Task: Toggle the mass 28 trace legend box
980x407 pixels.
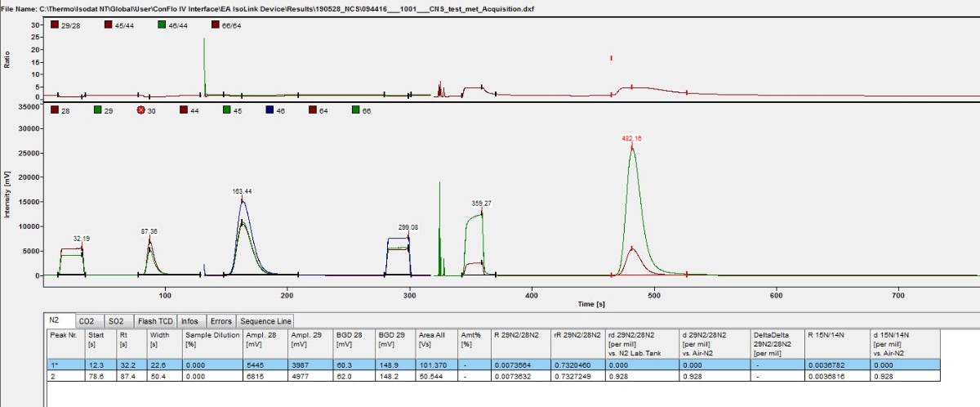Action: pyautogui.click(x=54, y=110)
